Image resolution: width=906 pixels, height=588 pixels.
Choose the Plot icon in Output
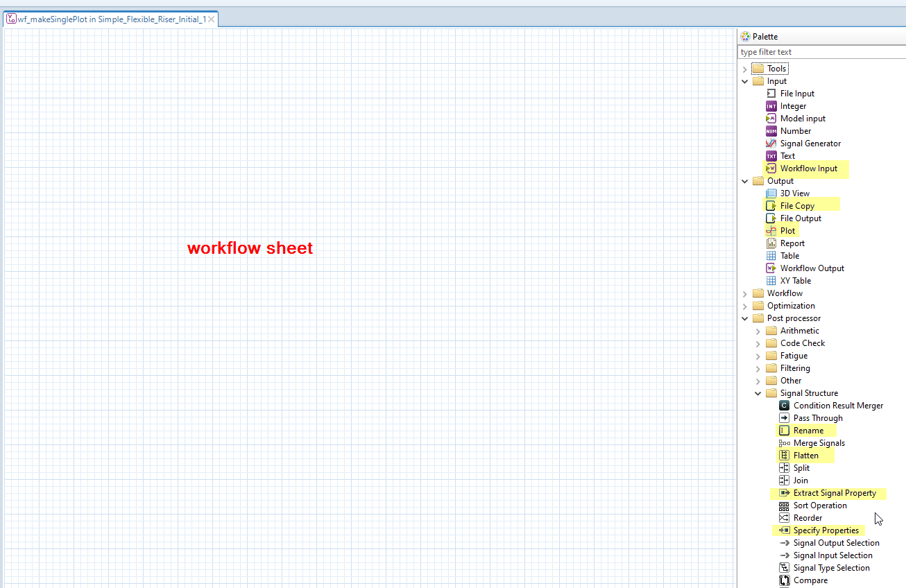pyautogui.click(x=771, y=231)
